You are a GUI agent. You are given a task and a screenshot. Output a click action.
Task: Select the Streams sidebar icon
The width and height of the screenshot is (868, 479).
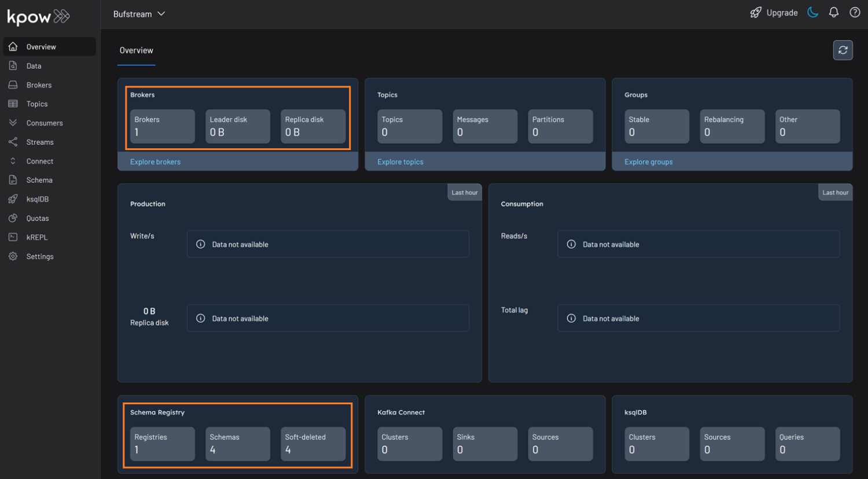click(13, 142)
